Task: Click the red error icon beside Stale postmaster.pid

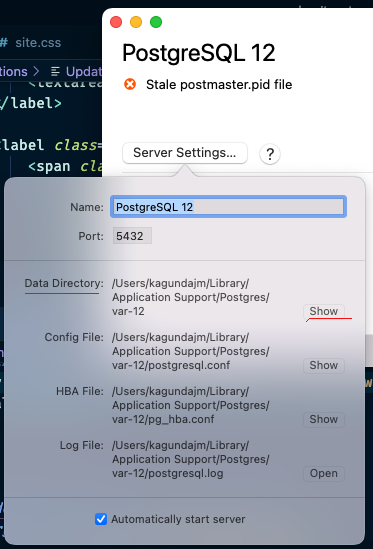Action: coord(130,84)
